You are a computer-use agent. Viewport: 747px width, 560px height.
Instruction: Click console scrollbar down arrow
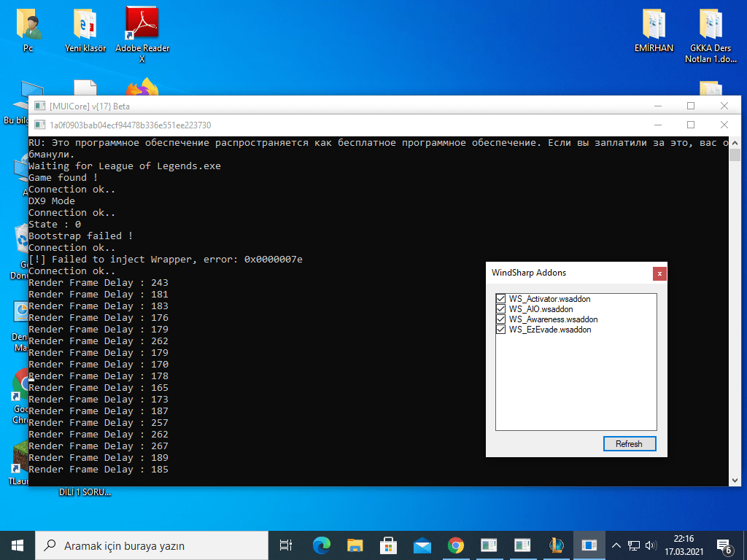pos(735,481)
